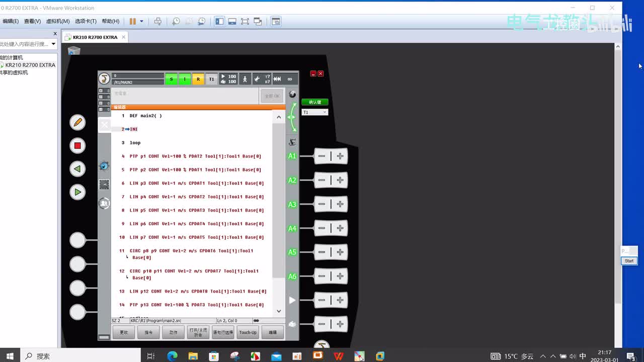The width and height of the screenshot is (644, 362).
Task: Click the 语句行选择 block selection softkey
Action: pyautogui.click(x=223, y=332)
